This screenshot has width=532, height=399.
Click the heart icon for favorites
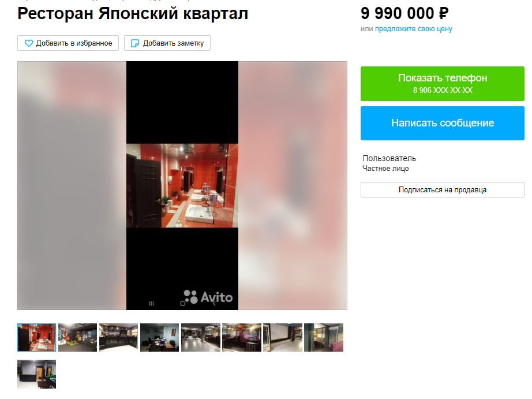point(29,43)
